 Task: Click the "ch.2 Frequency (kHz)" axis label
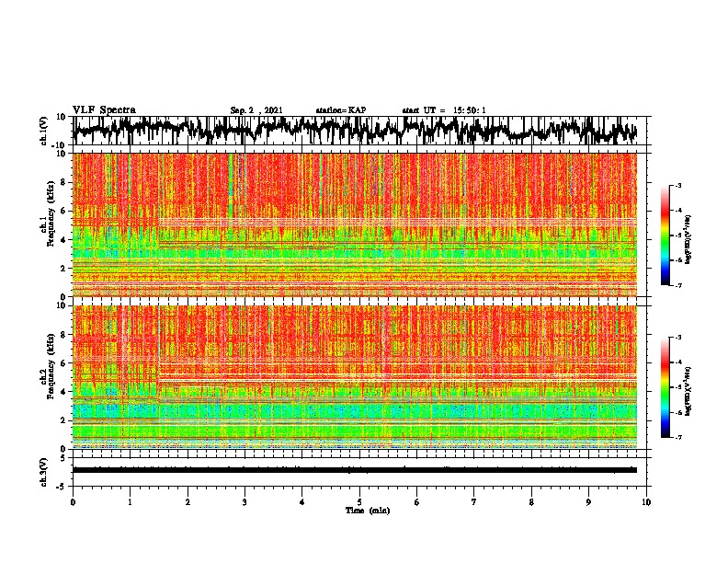(47, 366)
